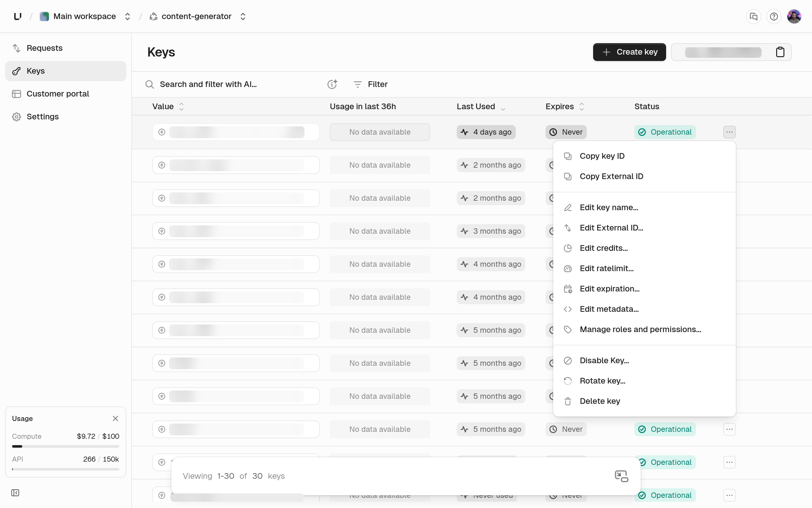
Task: Collapse the sidebar with the panel icon
Action: 15,492
